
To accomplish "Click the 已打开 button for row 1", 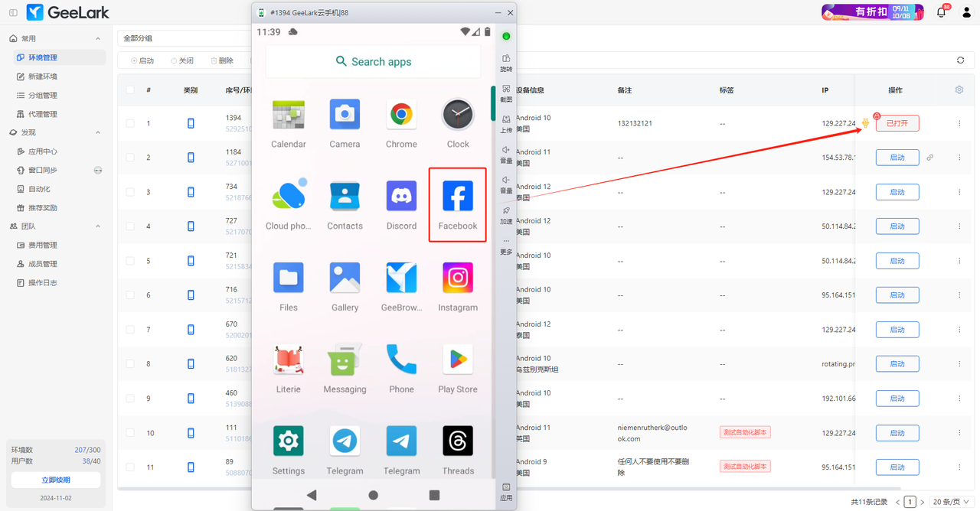I will pos(897,123).
